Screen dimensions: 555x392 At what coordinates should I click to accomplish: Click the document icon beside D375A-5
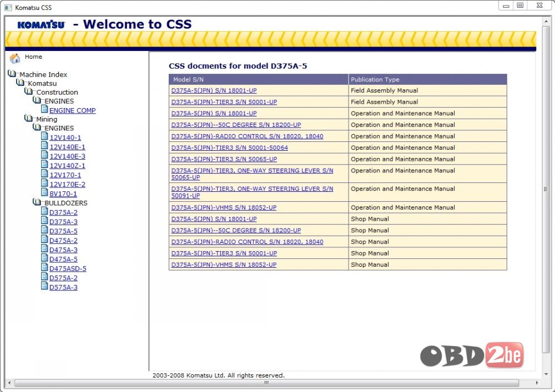tap(44, 230)
